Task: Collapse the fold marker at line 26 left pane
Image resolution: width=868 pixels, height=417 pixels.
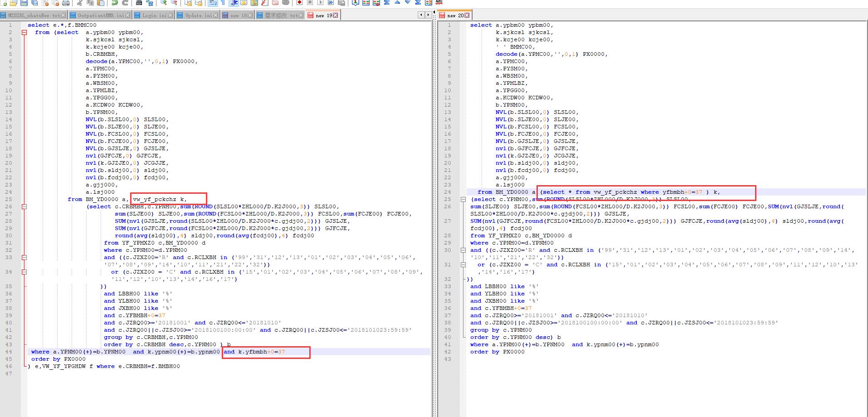Action: coord(24,207)
